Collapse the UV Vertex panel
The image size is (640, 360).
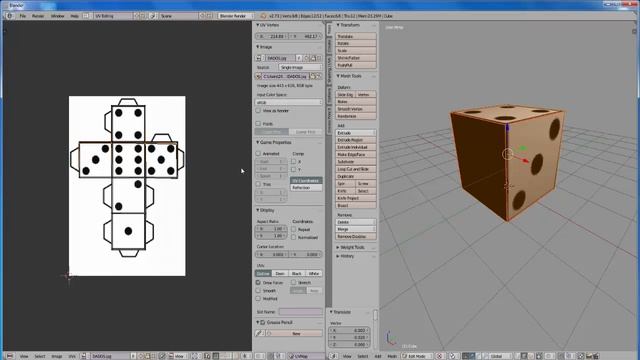pos(258,25)
